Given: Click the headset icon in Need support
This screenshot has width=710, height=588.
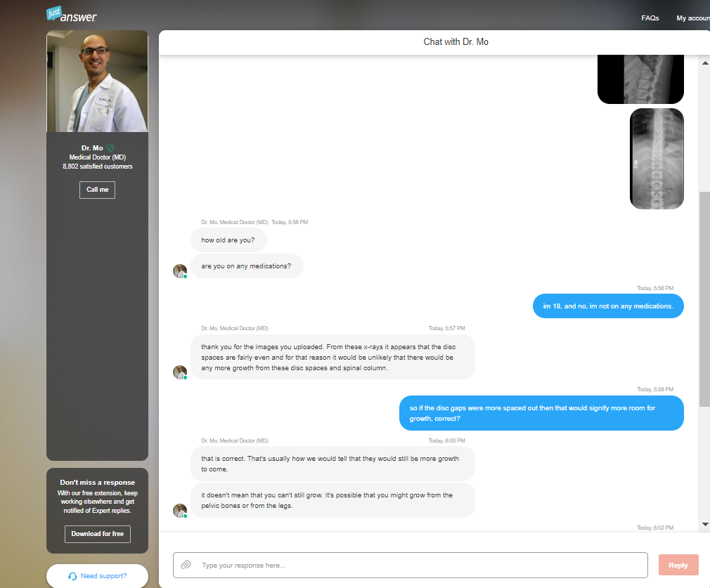Looking at the screenshot, I should tap(72, 576).
